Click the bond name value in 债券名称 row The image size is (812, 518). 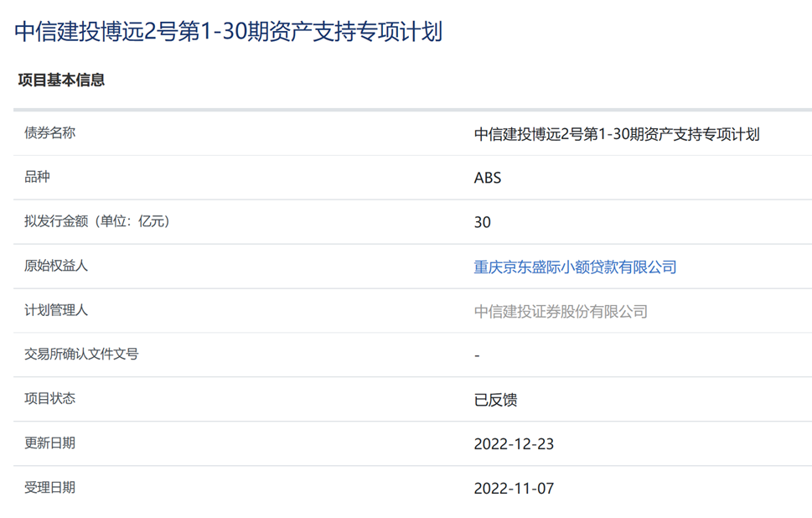click(617, 134)
